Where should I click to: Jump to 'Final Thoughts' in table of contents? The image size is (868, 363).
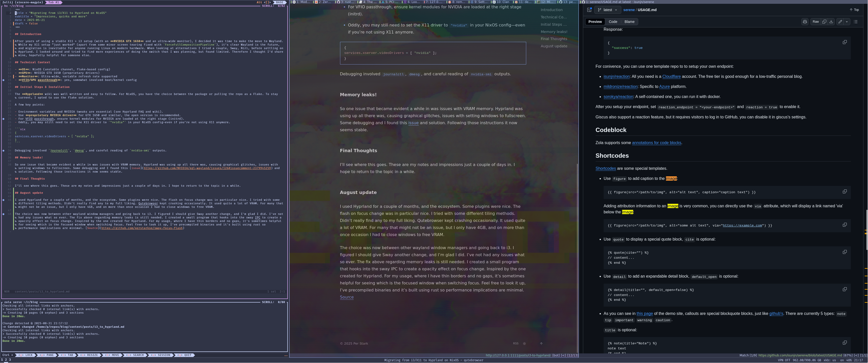(554, 39)
